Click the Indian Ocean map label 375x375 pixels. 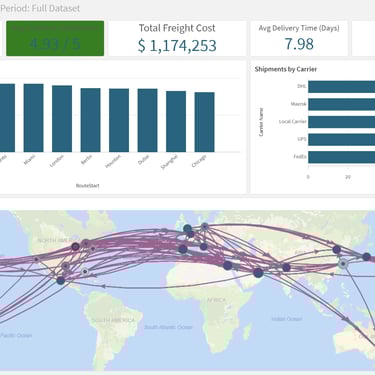coord(287,319)
